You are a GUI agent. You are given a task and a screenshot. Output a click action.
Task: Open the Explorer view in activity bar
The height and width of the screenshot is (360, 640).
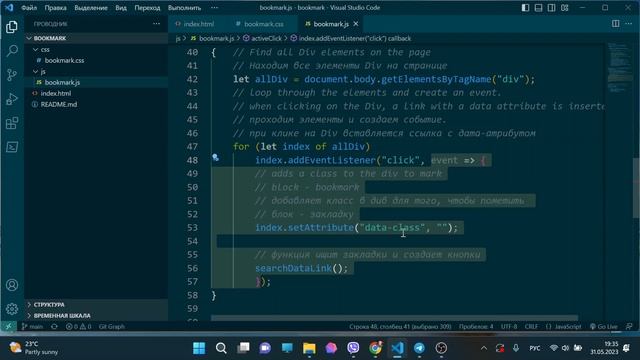[x=12, y=27]
